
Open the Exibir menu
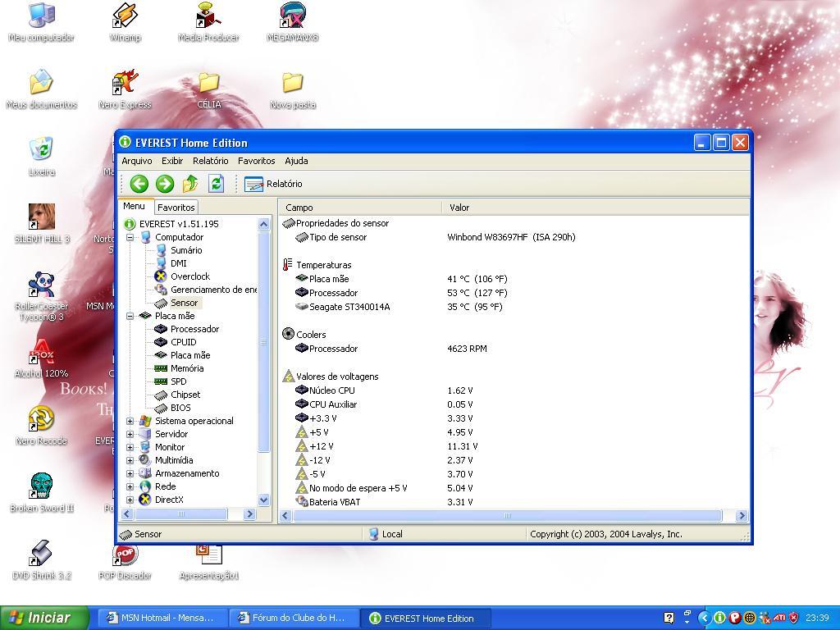click(172, 161)
